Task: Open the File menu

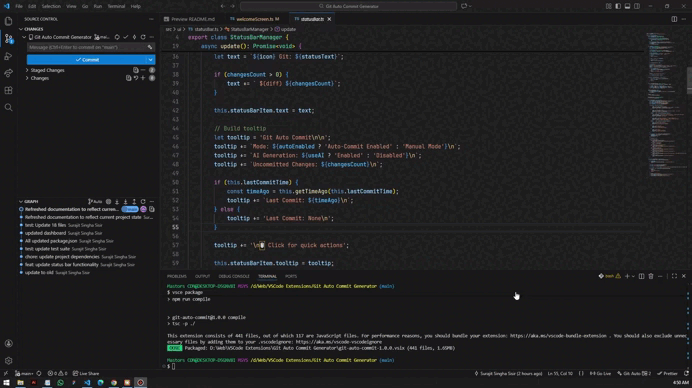Action: 19,6
